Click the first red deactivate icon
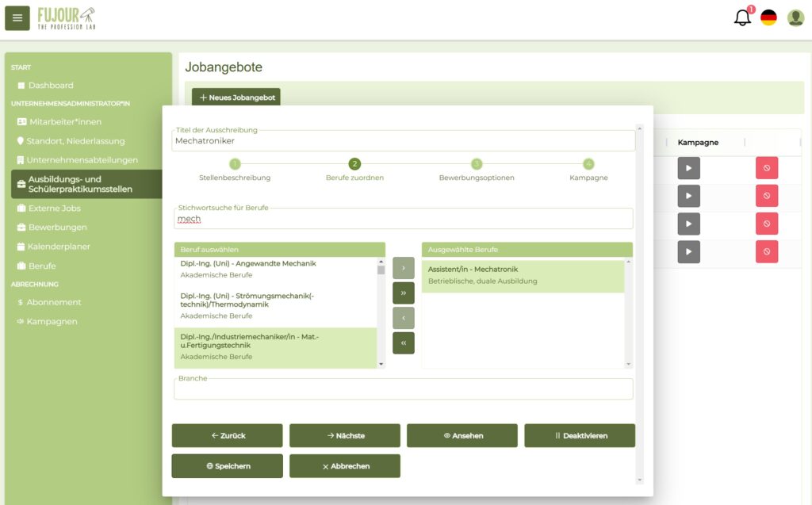 pos(766,168)
